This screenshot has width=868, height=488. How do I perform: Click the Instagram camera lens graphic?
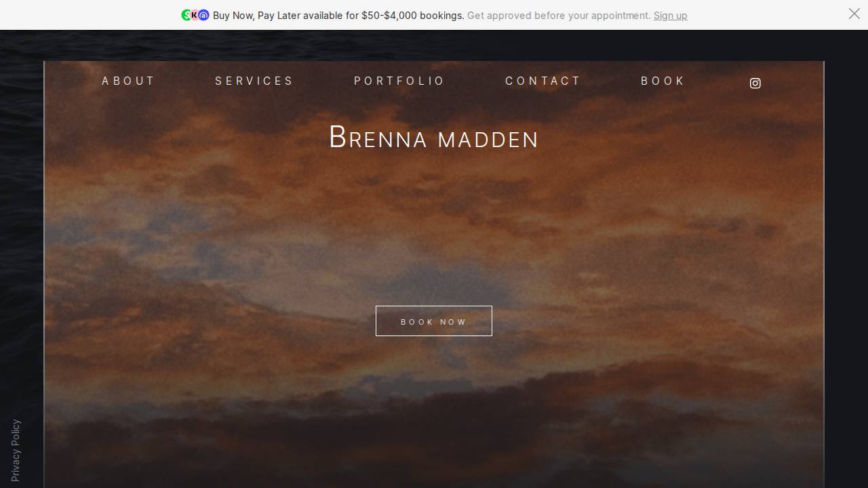(x=755, y=83)
